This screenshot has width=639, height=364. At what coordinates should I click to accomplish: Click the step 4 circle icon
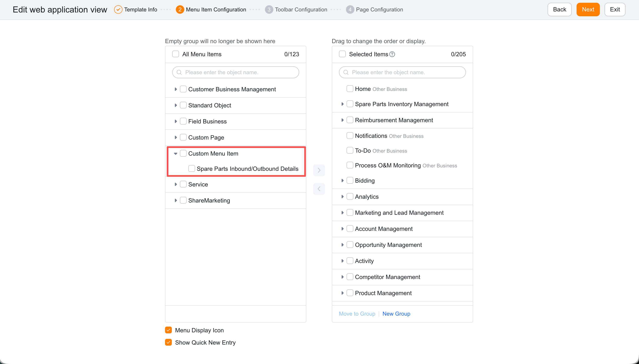click(x=350, y=10)
